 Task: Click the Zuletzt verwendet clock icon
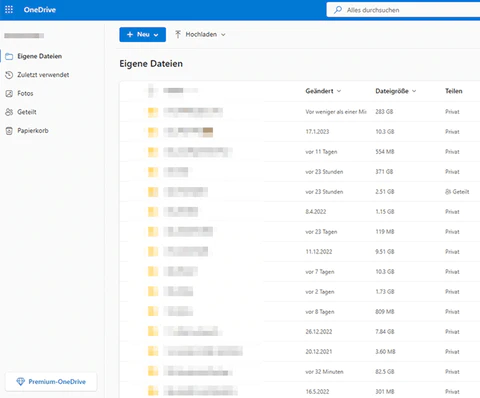9,75
